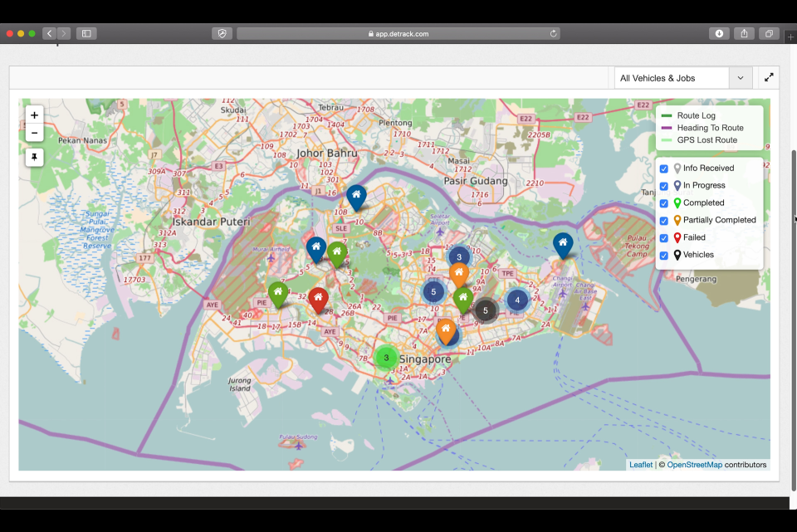Image resolution: width=797 pixels, height=532 pixels.
Task: Click the Info Received marker icon in legend
Action: pos(677,168)
